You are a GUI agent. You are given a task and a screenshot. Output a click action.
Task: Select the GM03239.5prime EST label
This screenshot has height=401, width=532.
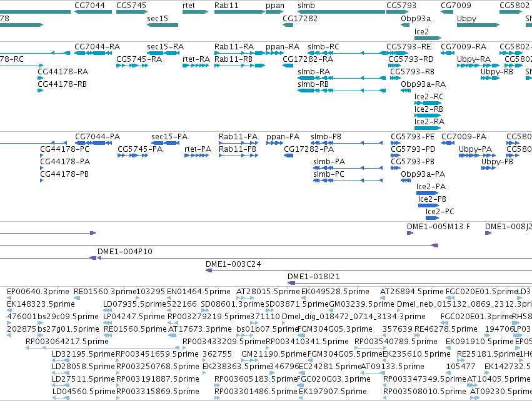[x=362, y=304]
